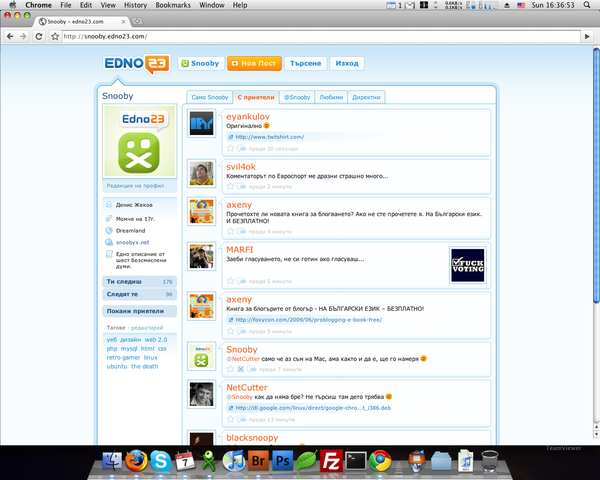
Task: Open Photoshop from the dock
Action: pos(282,460)
